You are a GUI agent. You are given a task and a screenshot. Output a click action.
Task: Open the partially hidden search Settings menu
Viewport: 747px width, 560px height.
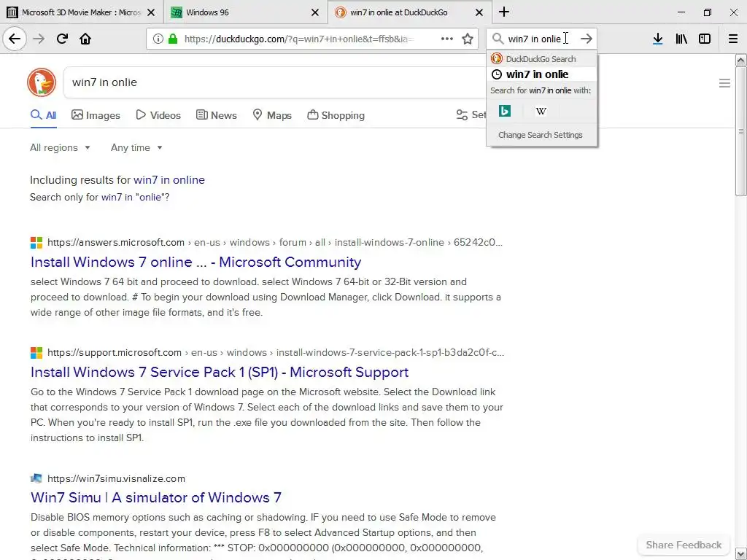[x=471, y=114]
